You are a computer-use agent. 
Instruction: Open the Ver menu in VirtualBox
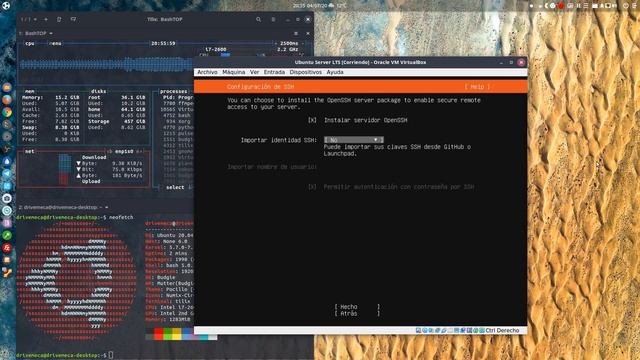coord(255,72)
